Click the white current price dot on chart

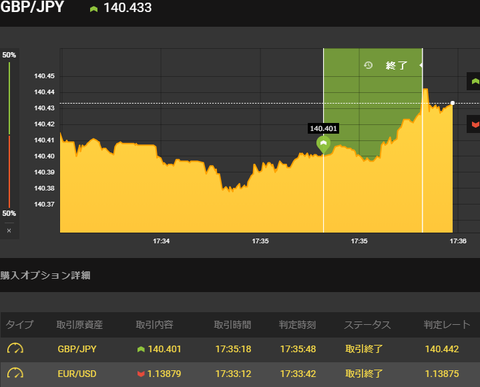pyautogui.click(x=453, y=103)
